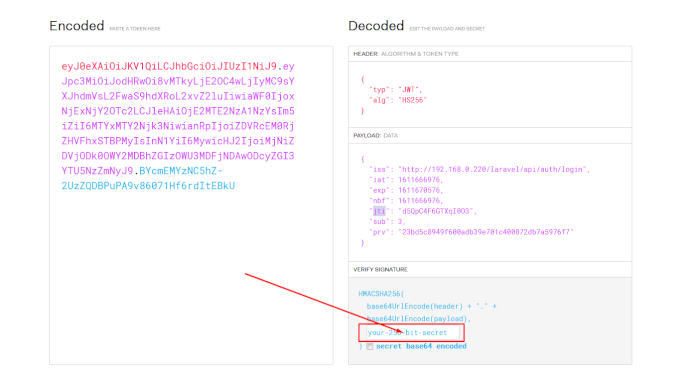Edit the "alg": "HS256" header line
Image resolution: width=698 pixels, height=377 pixels.
point(398,100)
